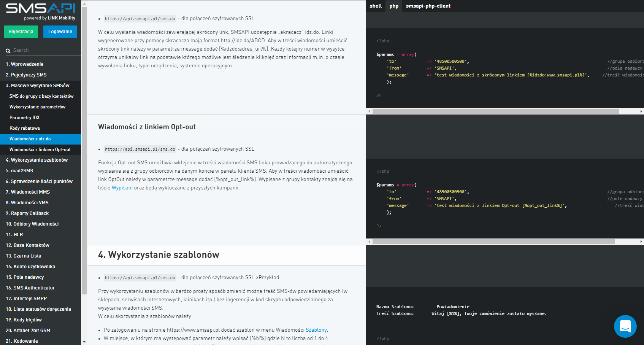Expand 9. Raporty Callback section
This screenshot has width=644, height=345.
pyautogui.click(x=40, y=213)
